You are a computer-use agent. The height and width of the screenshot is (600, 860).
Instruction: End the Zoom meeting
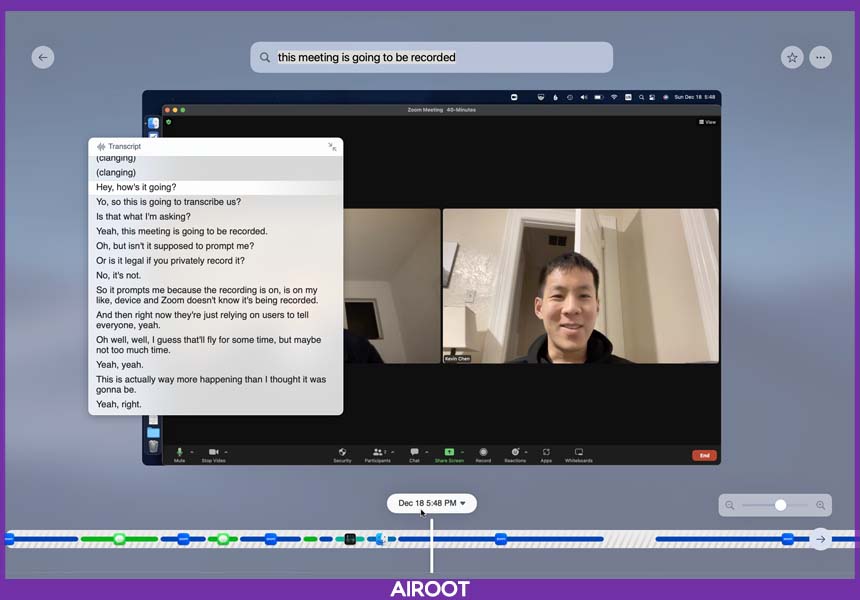pyautogui.click(x=705, y=455)
